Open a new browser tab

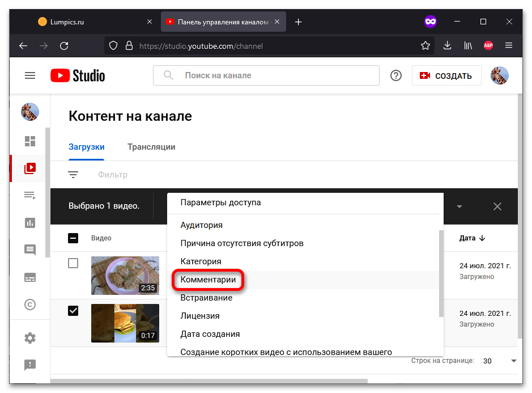coord(298,22)
